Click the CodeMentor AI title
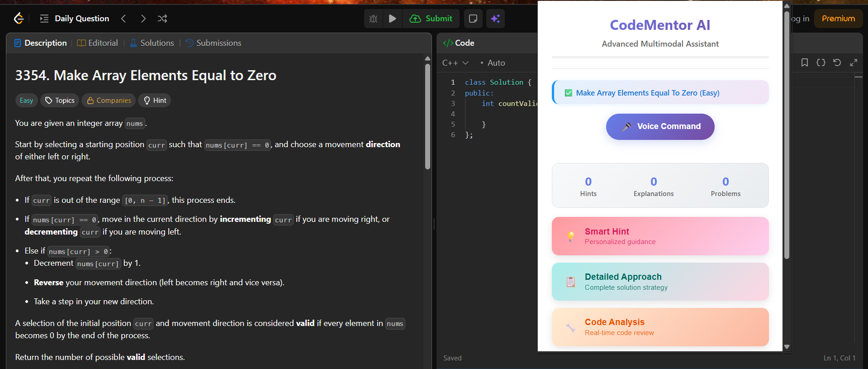Viewport: 868px width, 369px height. 660,25
